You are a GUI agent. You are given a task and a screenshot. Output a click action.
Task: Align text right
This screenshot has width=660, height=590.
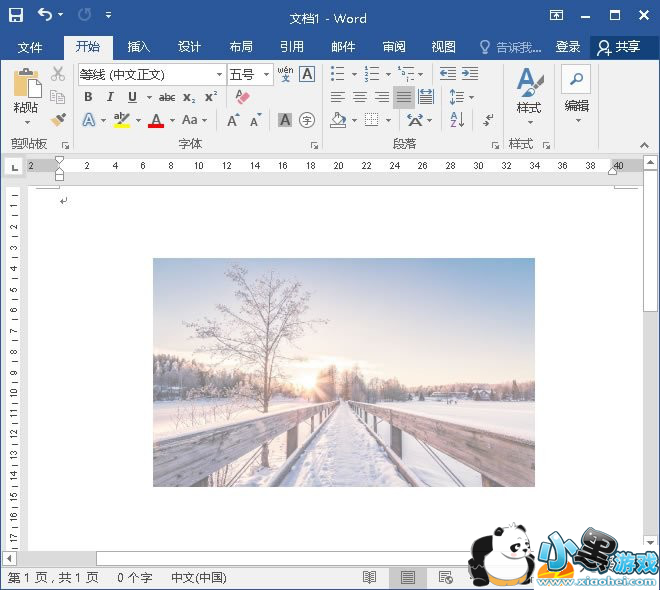[382, 97]
